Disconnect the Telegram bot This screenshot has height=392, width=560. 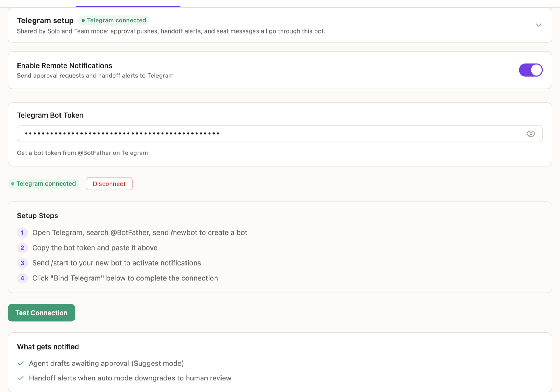pyautogui.click(x=109, y=184)
